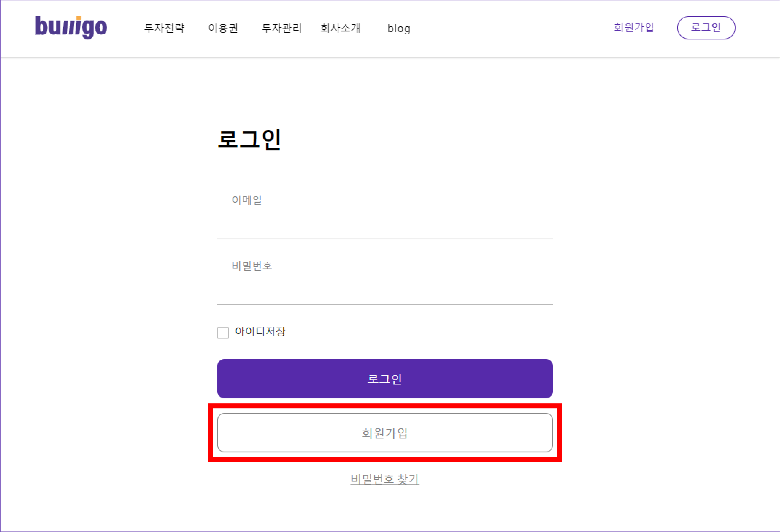Image resolution: width=780 pixels, height=532 pixels.
Task: Click the large 로그인 page heading
Action: (x=249, y=139)
